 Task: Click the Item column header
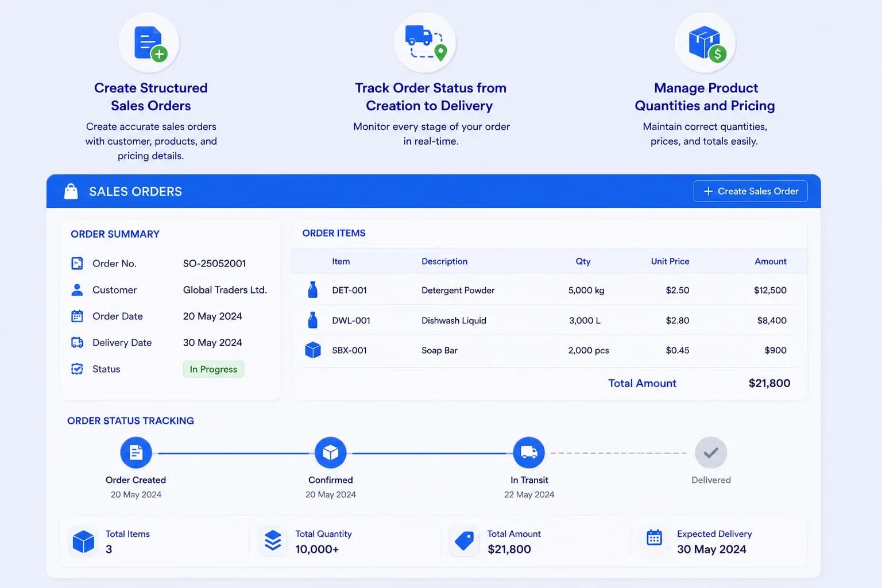pos(341,261)
